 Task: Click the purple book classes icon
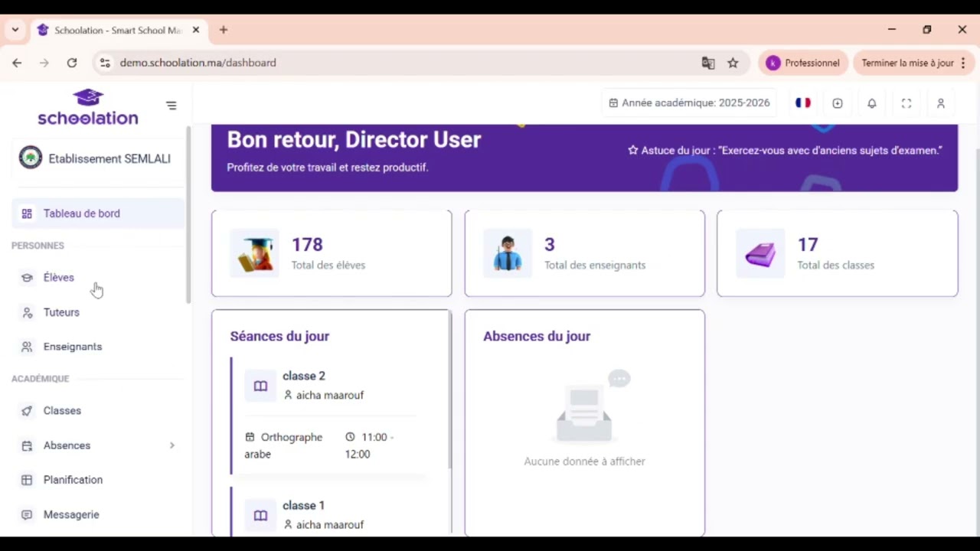[x=760, y=253]
